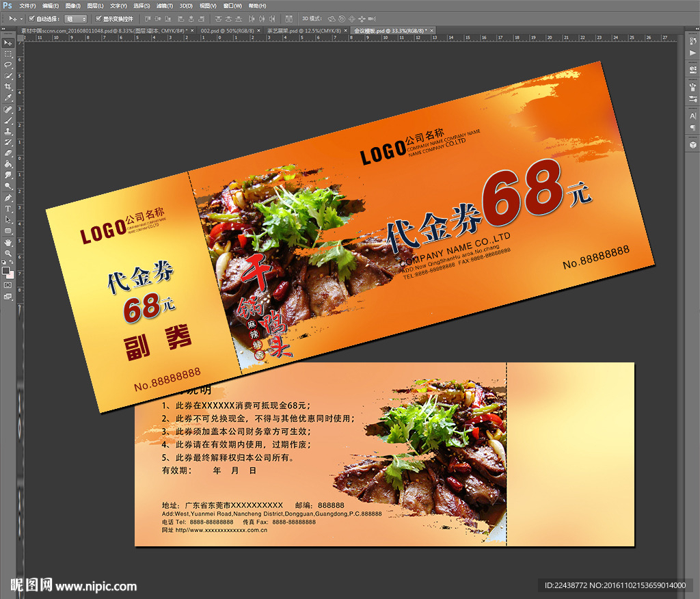The height and width of the screenshot is (599, 700).
Task: Toggle the 自动选择 checkbox
Action: click(x=31, y=18)
